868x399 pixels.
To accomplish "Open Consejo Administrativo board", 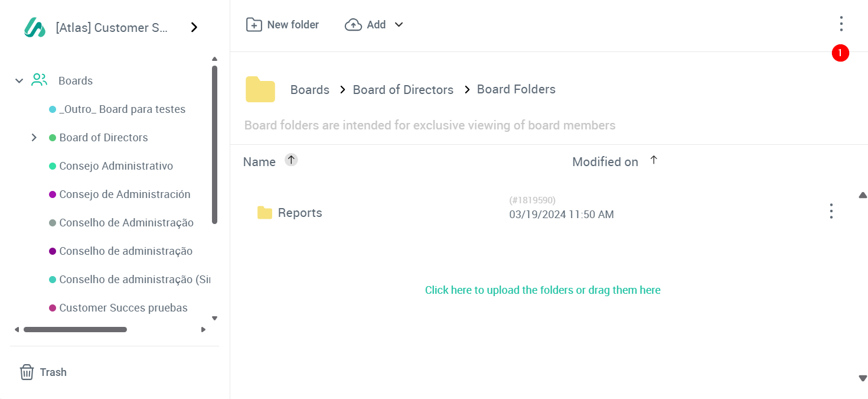I will coord(116,166).
